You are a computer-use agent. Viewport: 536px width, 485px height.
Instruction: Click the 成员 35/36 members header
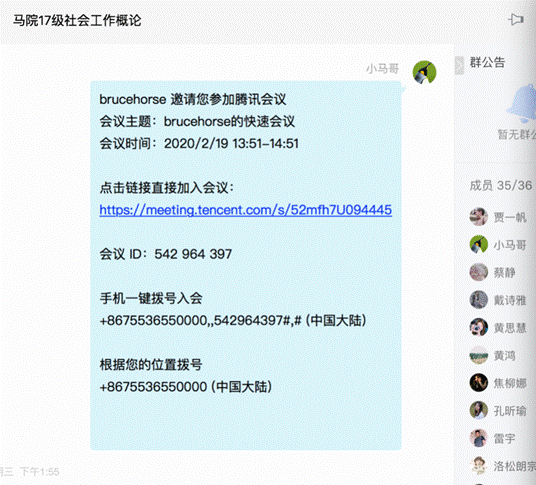[x=501, y=186]
